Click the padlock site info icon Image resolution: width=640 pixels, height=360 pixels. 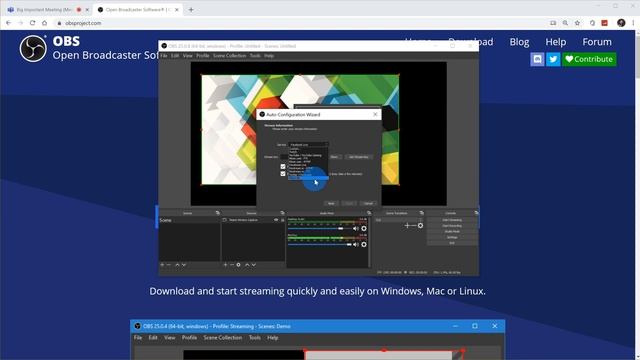coord(59,23)
